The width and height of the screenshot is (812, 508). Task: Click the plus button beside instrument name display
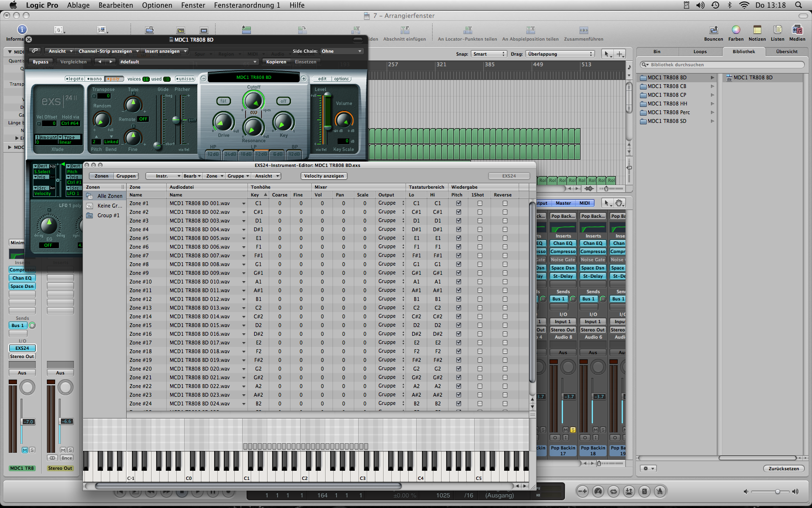tap(304, 78)
